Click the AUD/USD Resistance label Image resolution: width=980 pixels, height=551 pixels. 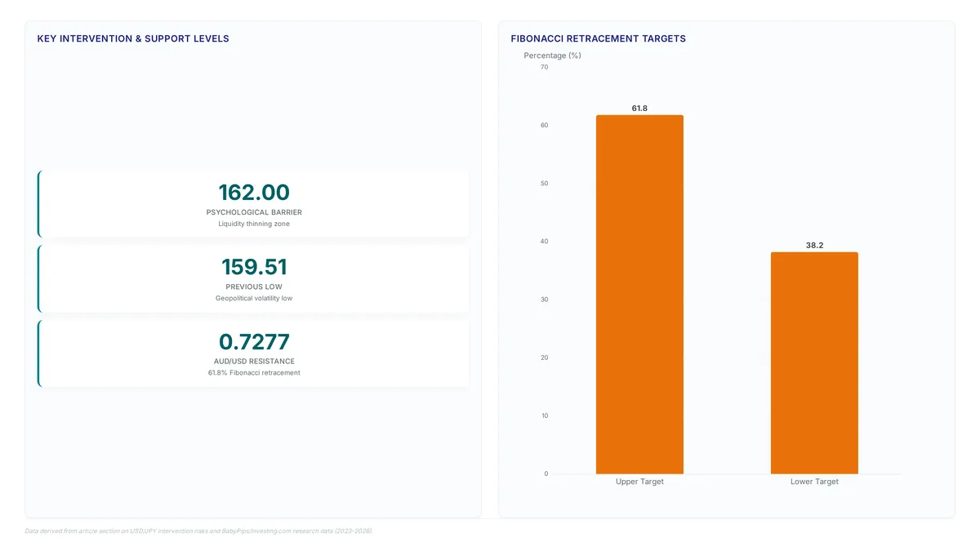pyautogui.click(x=254, y=361)
